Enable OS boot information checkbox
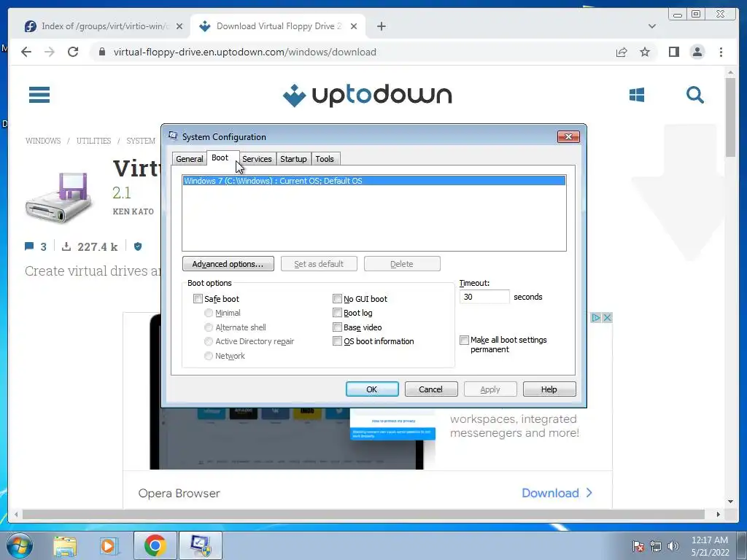Viewport: 747px width, 560px height. 337,341
